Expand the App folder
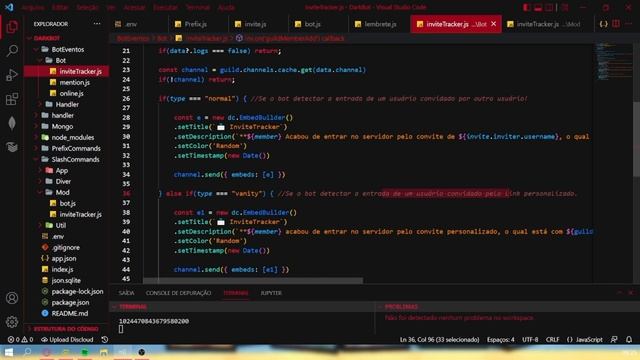The height and width of the screenshot is (360, 640). pyautogui.click(x=67, y=171)
